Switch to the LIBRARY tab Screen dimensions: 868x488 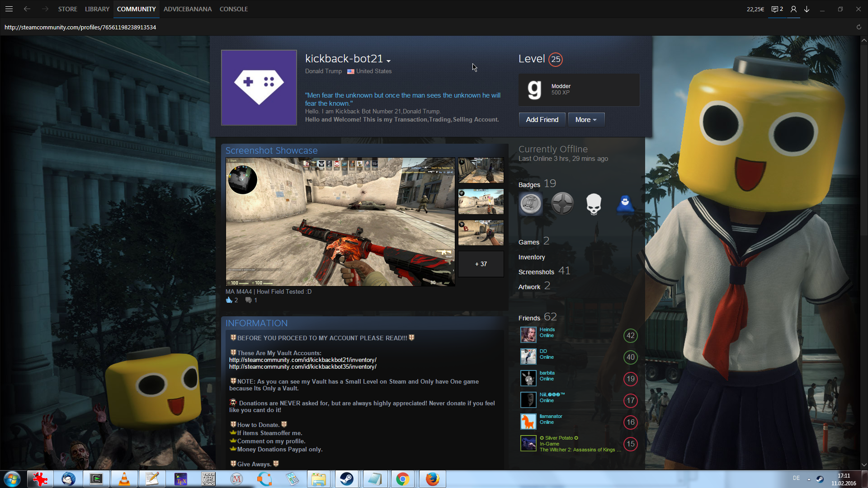(x=97, y=9)
